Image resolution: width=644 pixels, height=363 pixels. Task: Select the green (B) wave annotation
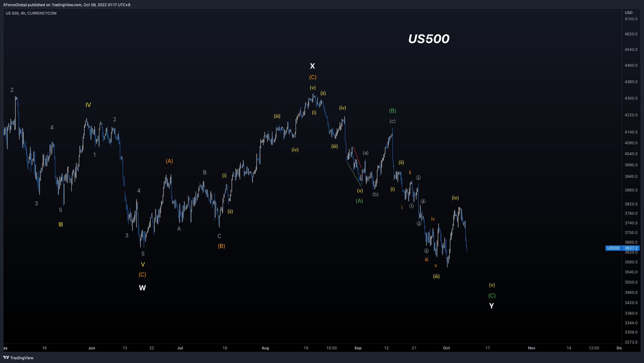[x=392, y=110]
